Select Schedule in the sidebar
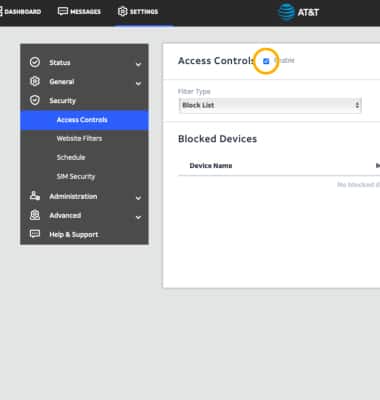 (71, 157)
